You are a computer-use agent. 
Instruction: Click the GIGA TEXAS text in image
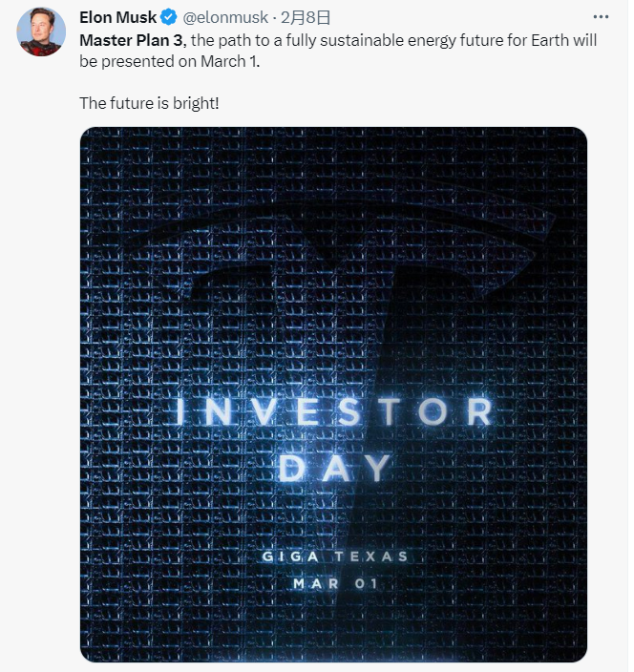(335, 556)
